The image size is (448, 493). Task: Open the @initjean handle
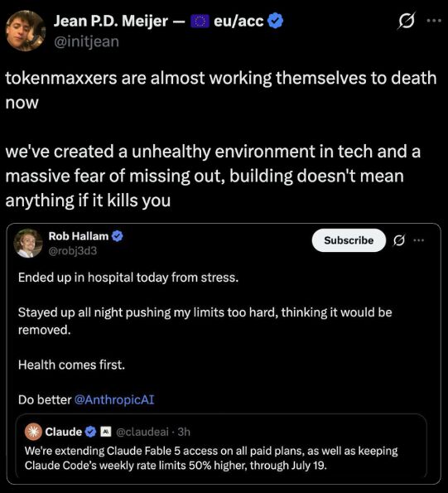[x=86, y=41]
